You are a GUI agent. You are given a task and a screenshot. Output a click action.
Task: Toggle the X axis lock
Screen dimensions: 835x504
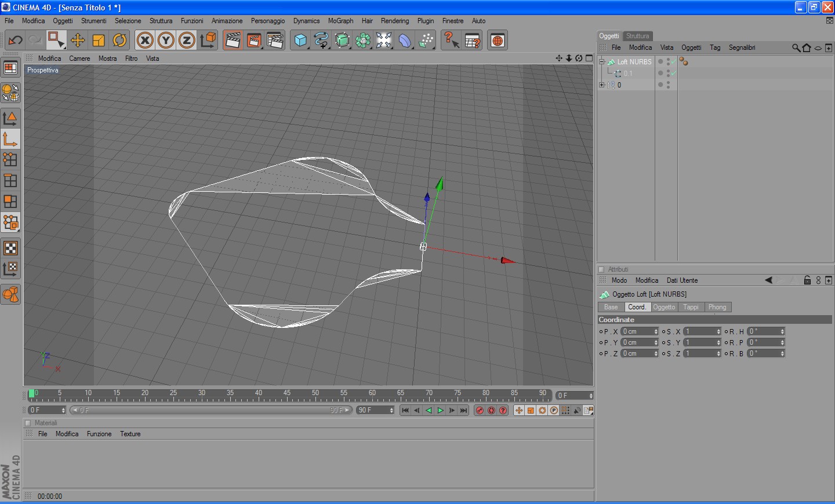pyautogui.click(x=145, y=41)
